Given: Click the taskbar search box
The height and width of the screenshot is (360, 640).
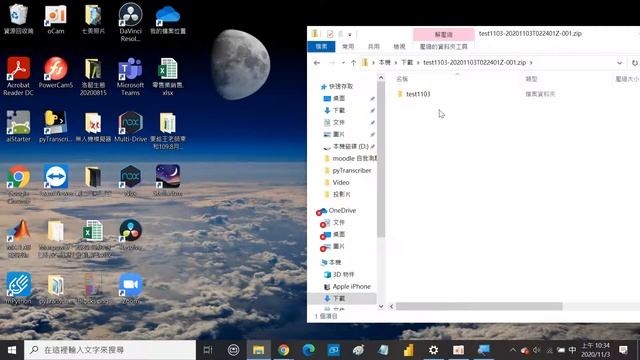Looking at the screenshot, I should [110, 350].
